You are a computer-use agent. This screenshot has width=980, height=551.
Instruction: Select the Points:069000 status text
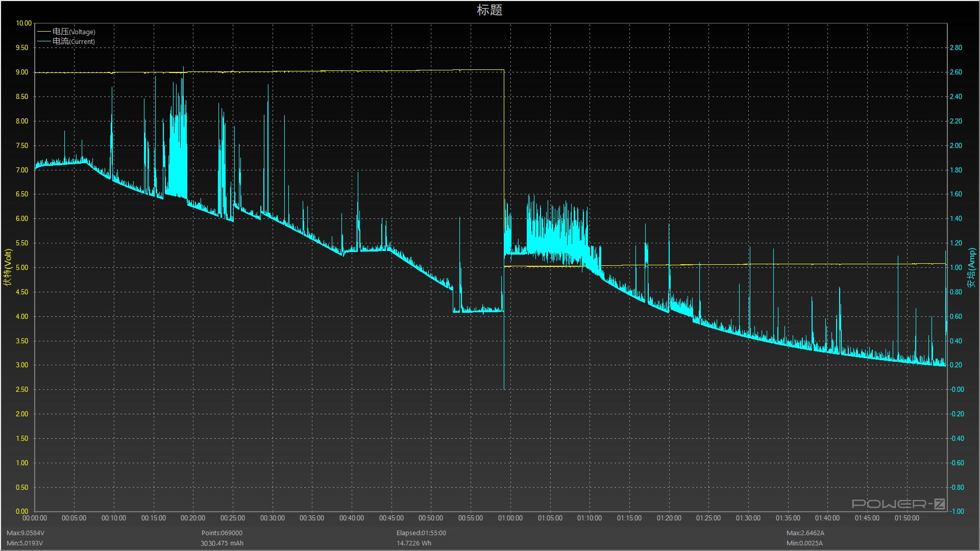pyautogui.click(x=222, y=533)
